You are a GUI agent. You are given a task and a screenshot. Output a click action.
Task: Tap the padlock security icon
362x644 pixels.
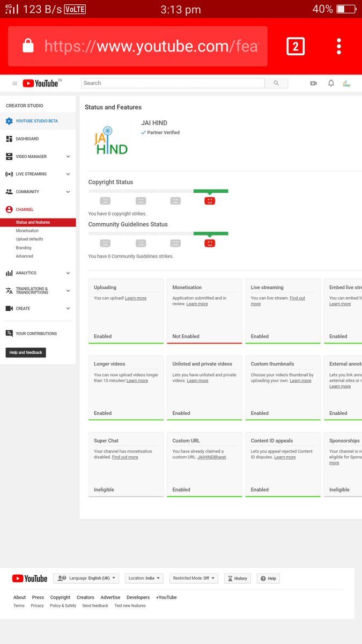tap(28, 46)
